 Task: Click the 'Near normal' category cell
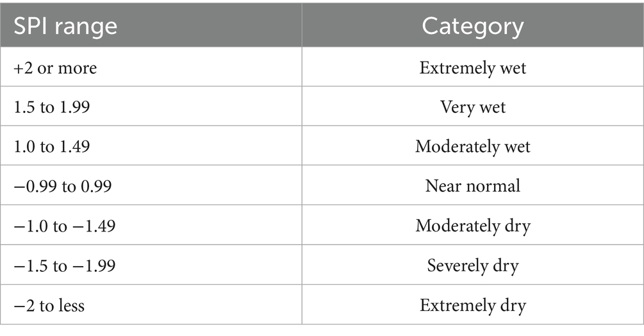click(x=472, y=187)
